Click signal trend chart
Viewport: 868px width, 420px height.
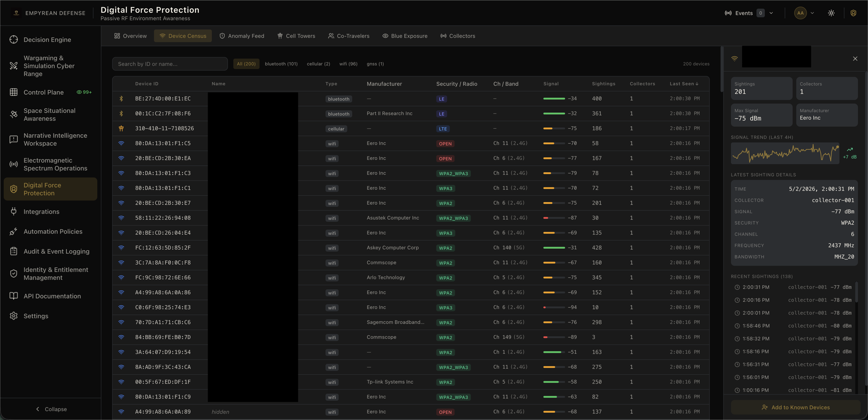[x=785, y=153]
